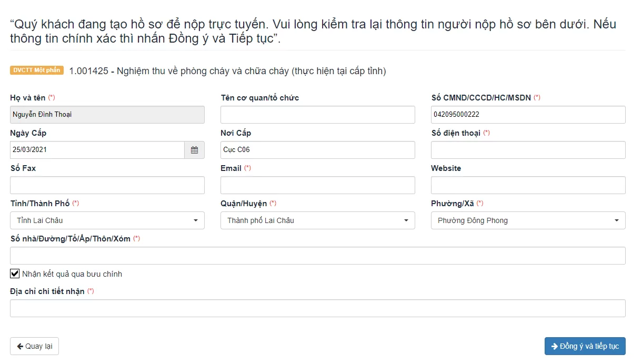Click the Đồng ý và tiếp tục button

coord(585,346)
